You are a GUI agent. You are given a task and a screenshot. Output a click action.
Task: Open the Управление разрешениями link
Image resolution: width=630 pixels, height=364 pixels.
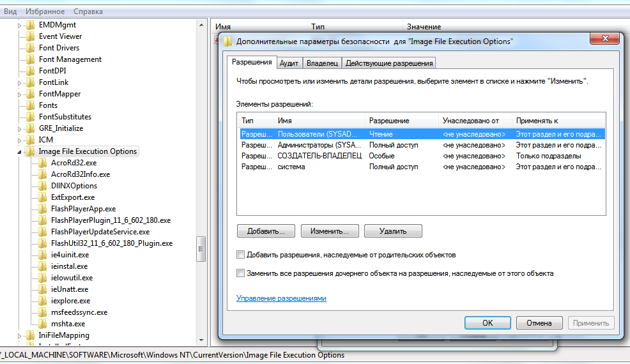coord(281,298)
